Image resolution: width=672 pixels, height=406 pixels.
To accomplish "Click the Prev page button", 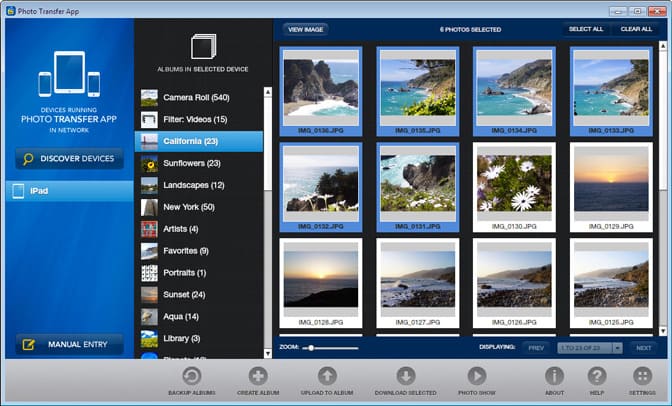I will click(536, 348).
